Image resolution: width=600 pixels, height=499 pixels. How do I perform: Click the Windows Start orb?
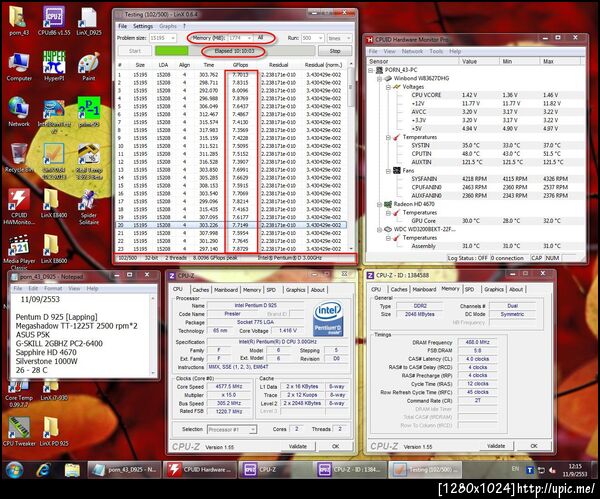click(x=15, y=470)
